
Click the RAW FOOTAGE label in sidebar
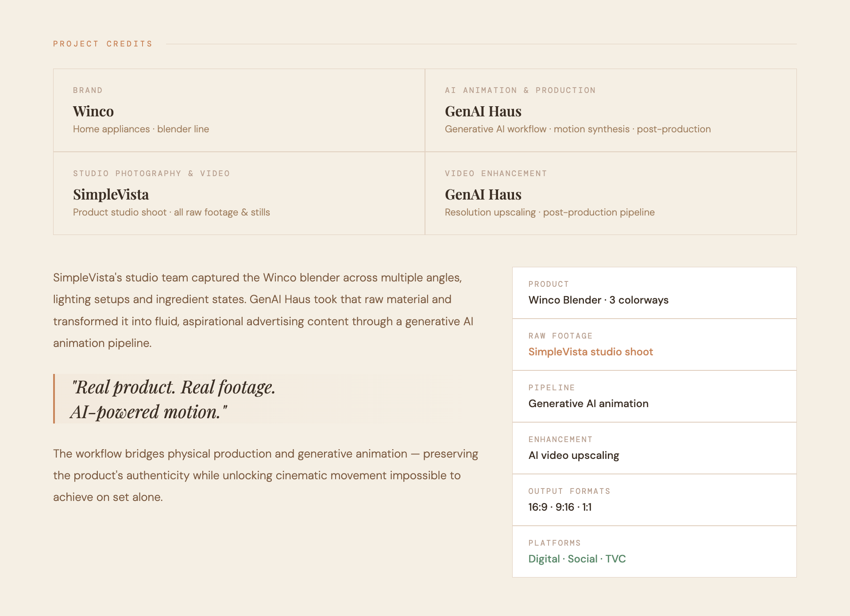(x=560, y=336)
